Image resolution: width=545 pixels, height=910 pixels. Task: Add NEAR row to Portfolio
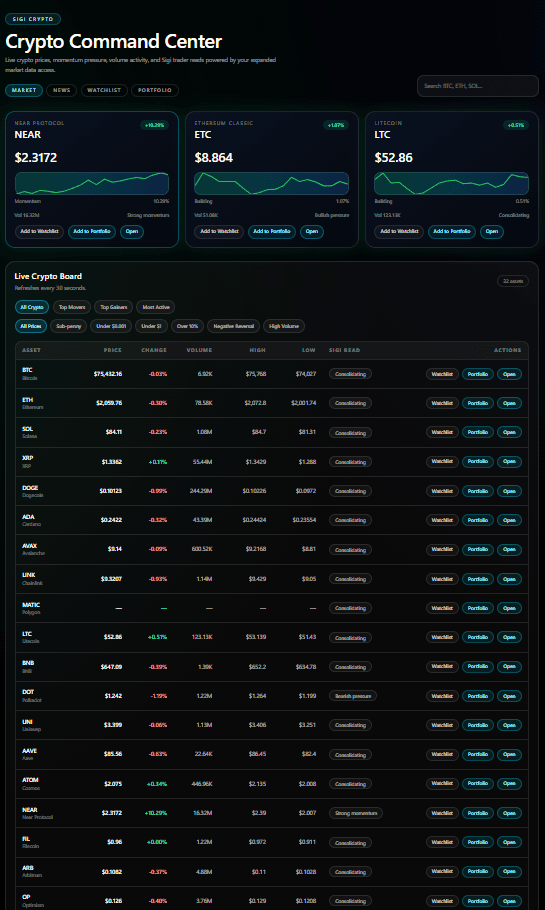tap(478, 813)
